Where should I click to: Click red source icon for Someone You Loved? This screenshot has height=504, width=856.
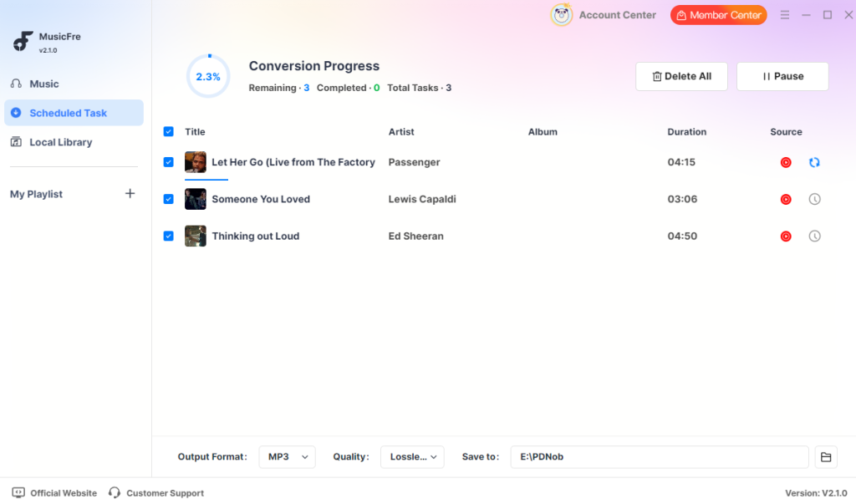click(x=786, y=199)
